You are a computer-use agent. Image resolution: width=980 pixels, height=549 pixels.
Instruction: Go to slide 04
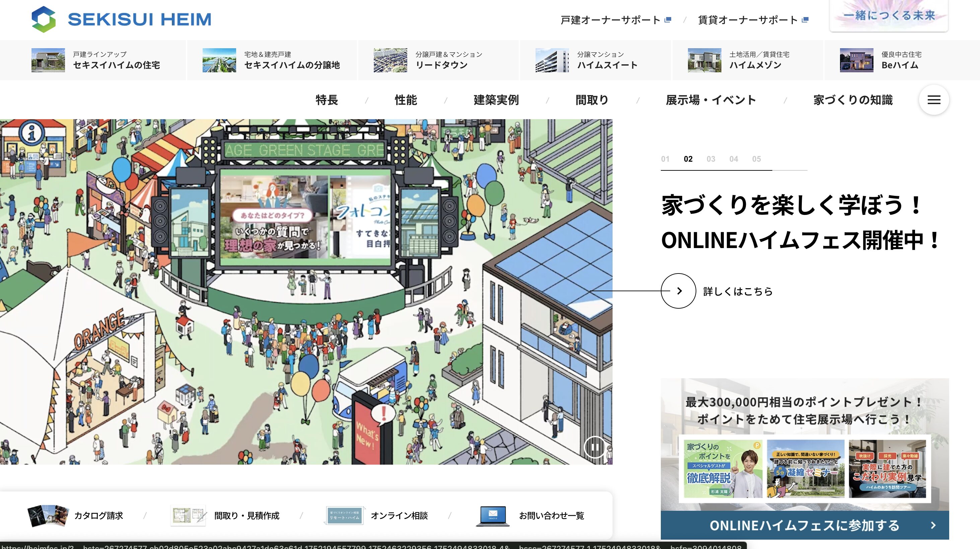tap(733, 159)
